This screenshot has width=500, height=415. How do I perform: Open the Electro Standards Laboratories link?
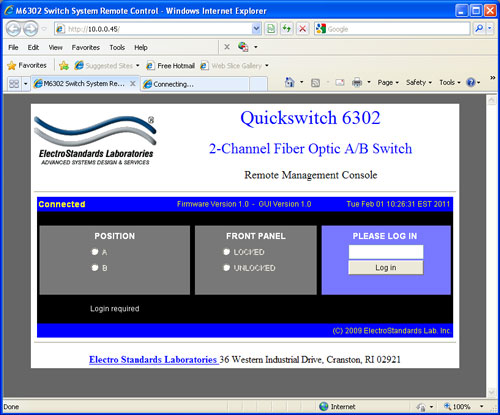[x=153, y=360]
